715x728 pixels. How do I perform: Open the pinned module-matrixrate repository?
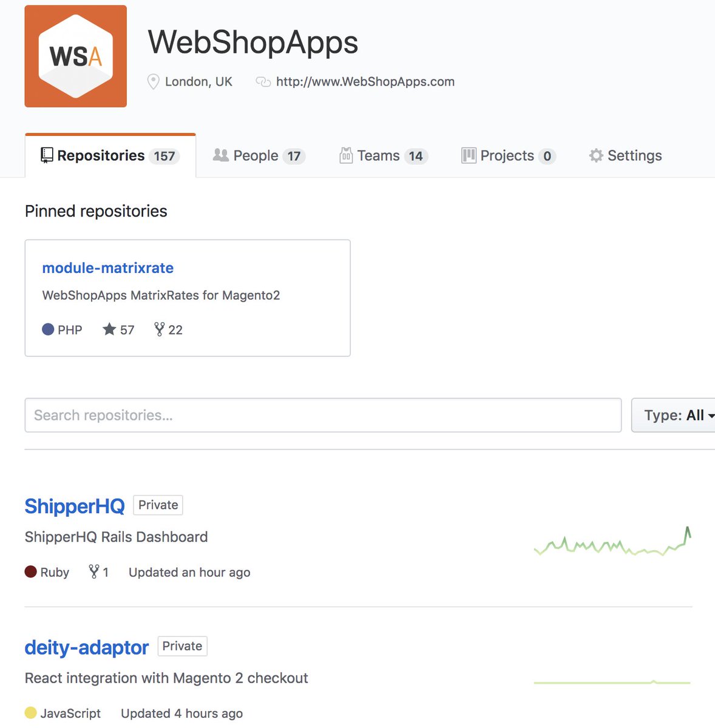pyautogui.click(x=108, y=268)
